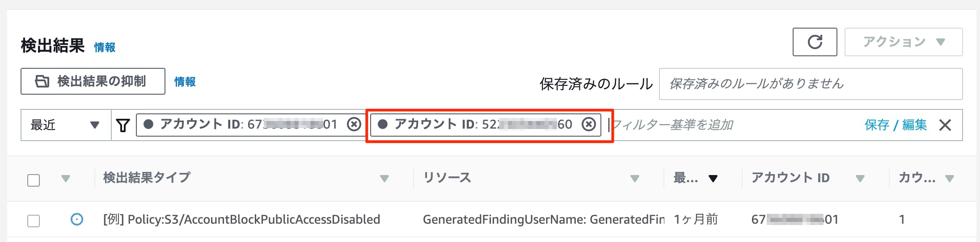Remove the account ID filter ending in 01
Screen dimensions: 980x242
click(354, 124)
